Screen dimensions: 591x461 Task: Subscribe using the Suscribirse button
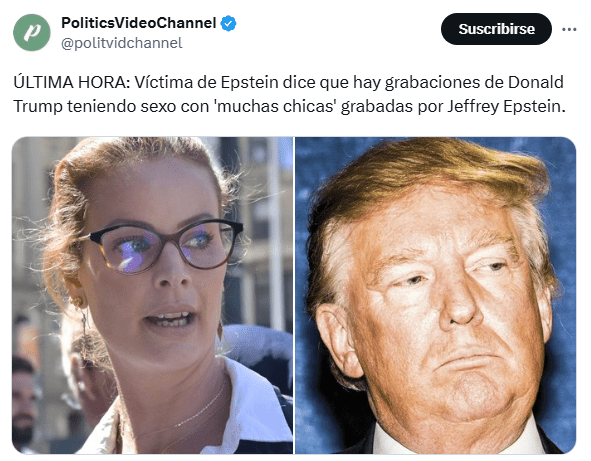click(496, 29)
